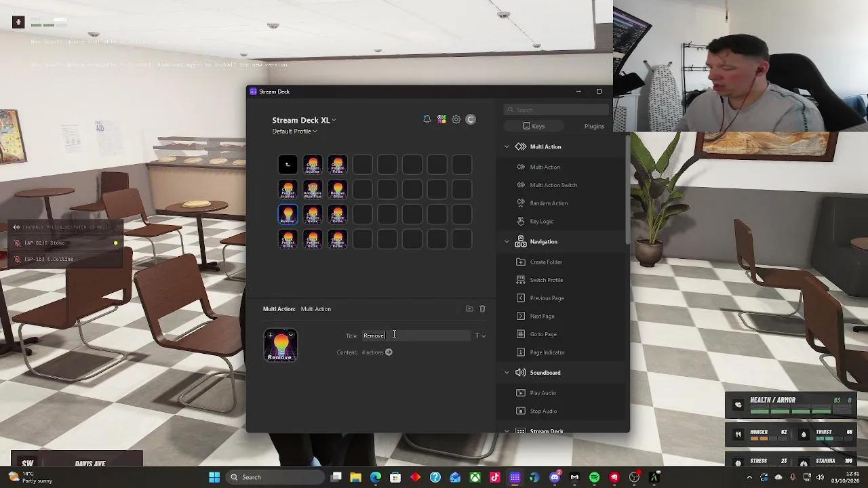Screen dimensions: 868x488
Task: Click the actions Search field
Action: pyautogui.click(x=556, y=110)
